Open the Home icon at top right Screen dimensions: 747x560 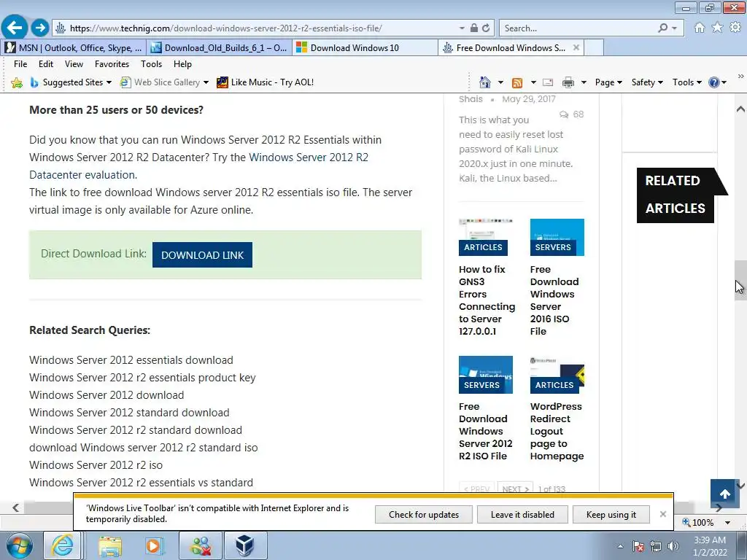(700, 28)
